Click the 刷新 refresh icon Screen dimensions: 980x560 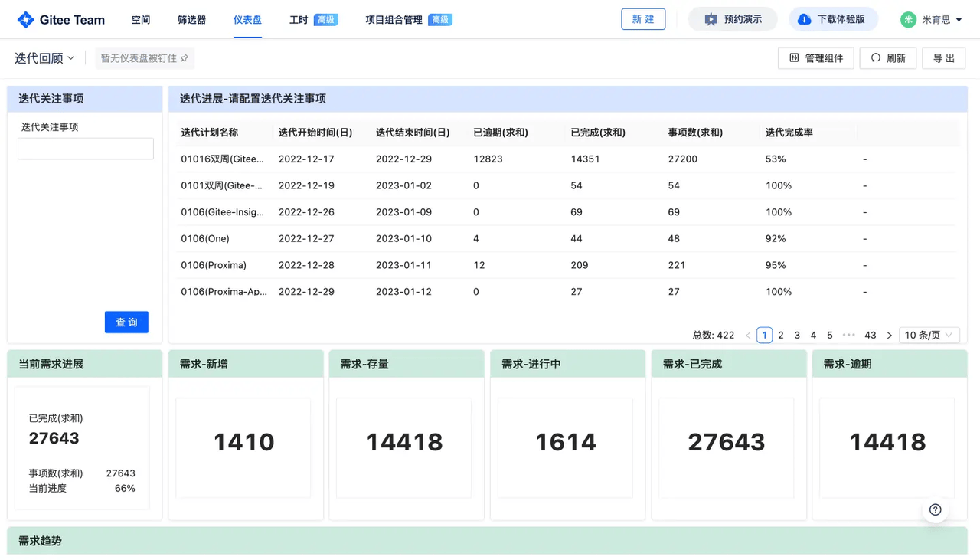pos(876,58)
